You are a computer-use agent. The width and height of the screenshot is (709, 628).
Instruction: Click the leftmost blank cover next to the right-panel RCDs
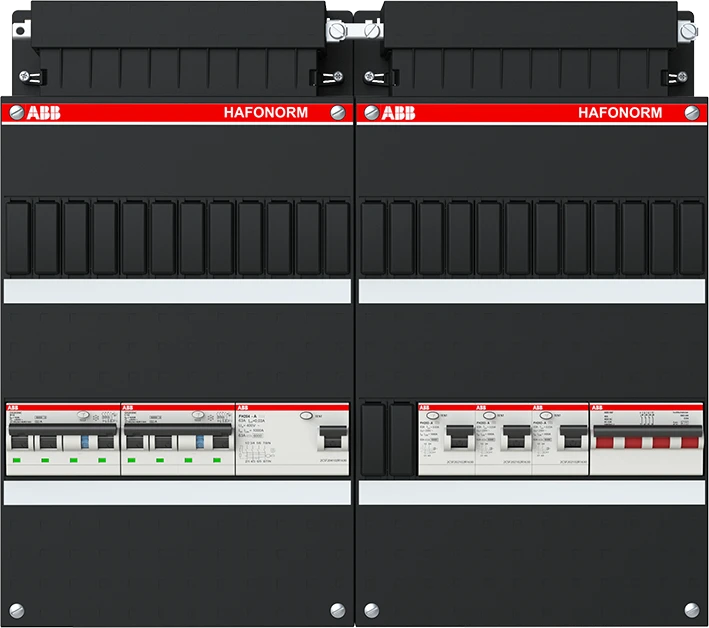(x=372, y=437)
